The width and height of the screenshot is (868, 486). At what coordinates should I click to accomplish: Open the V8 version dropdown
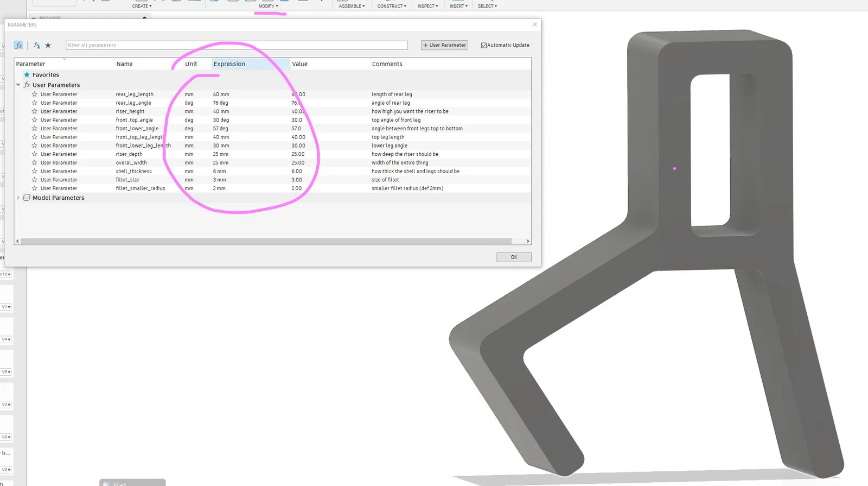coord(6,437)
